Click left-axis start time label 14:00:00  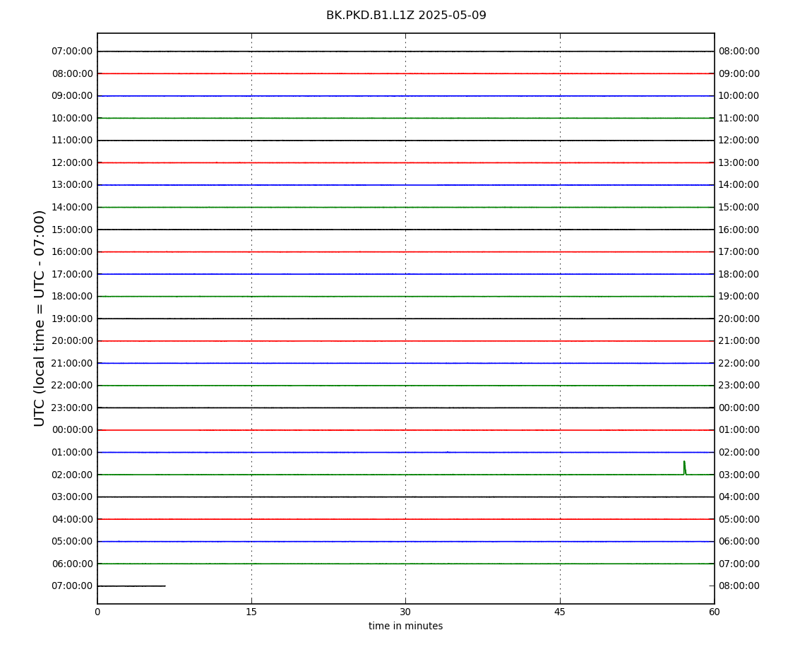(x=73, y=207)
